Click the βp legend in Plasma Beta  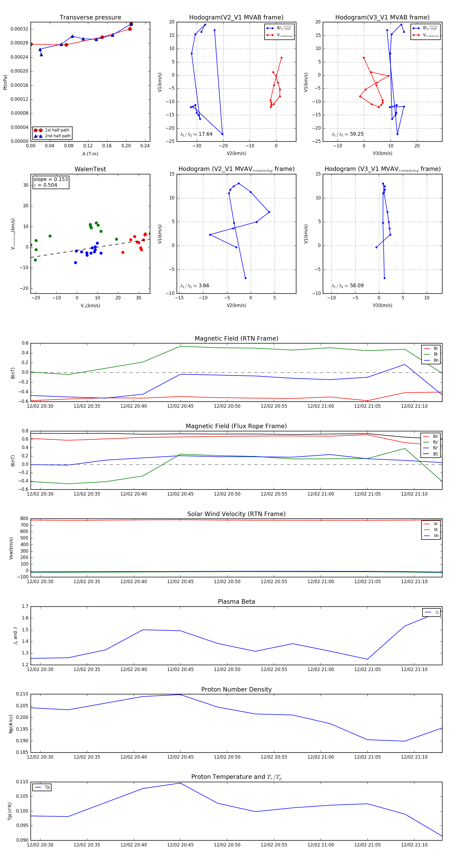431,612
